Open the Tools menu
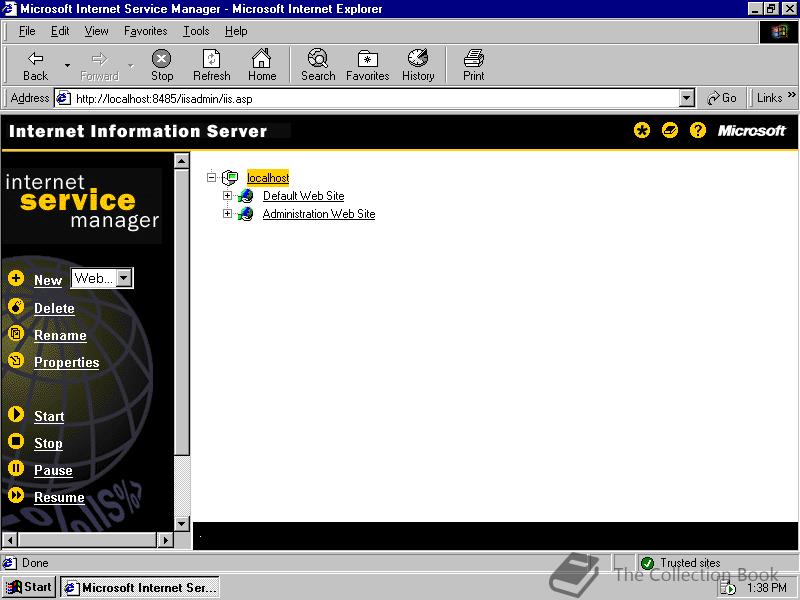Screen dimensions: 800x600 196,31
